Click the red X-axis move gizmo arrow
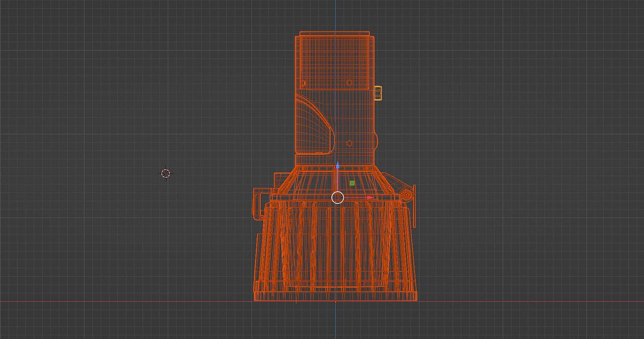 pos(370,198)
